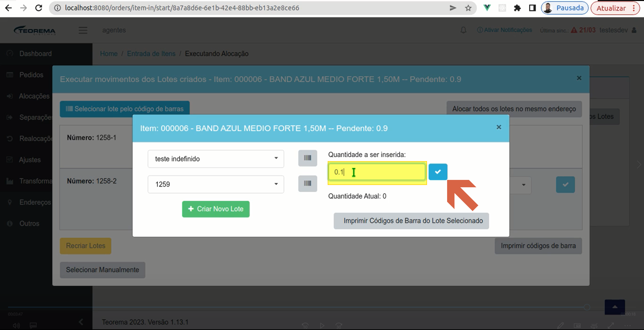Open video more options ellipsis
Image resolution: width=644 pixels, height=330 pixels.
pos(628,326)
